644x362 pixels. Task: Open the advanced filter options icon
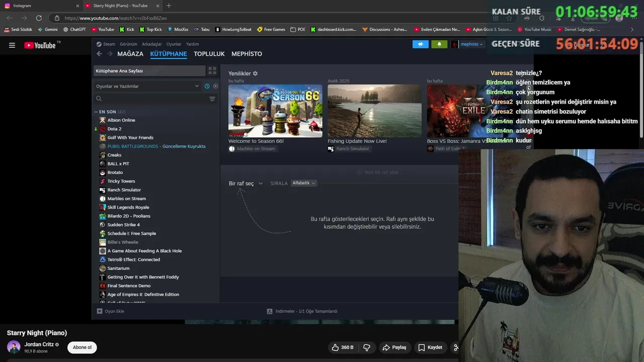pyautogui.click(x=212, y=99)
